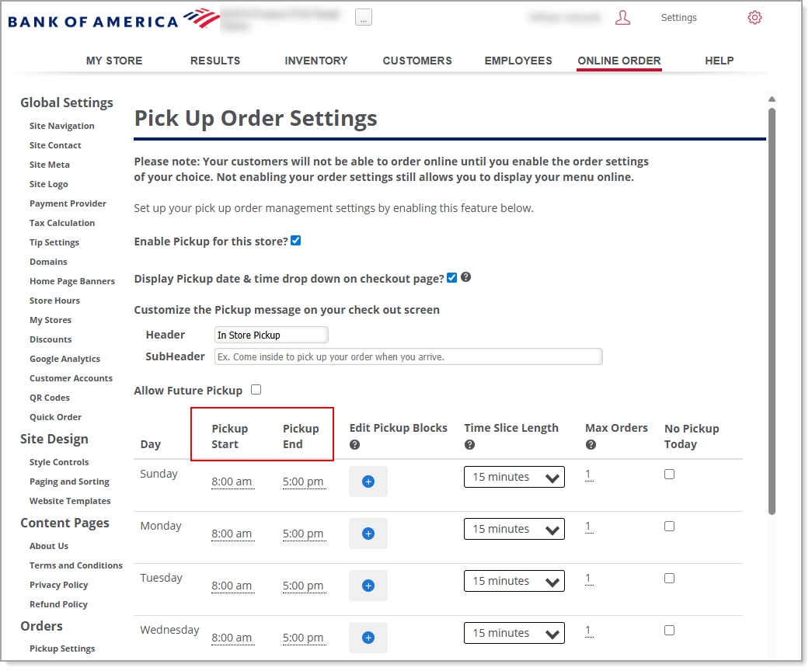This screenshot has width=812, height=671.
Task: Click help icon beside Display Pickup checkbox
Action: (x=465, y=277)
